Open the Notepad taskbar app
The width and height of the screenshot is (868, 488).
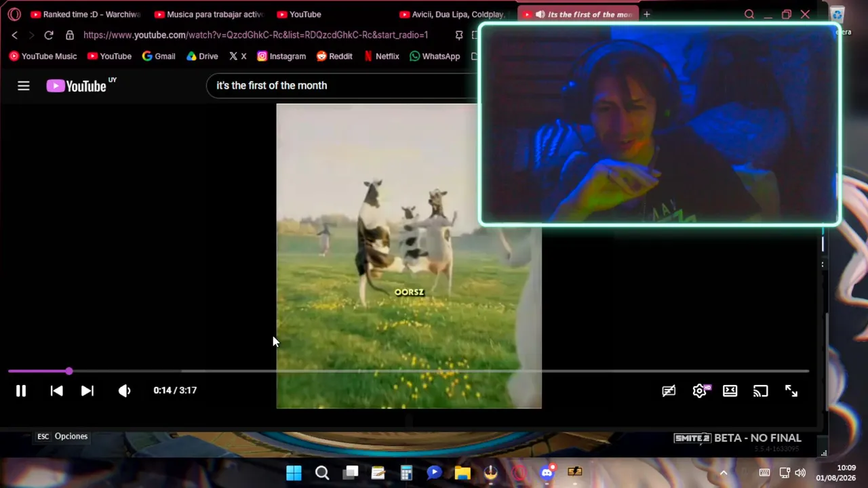(x=378, y=473)
